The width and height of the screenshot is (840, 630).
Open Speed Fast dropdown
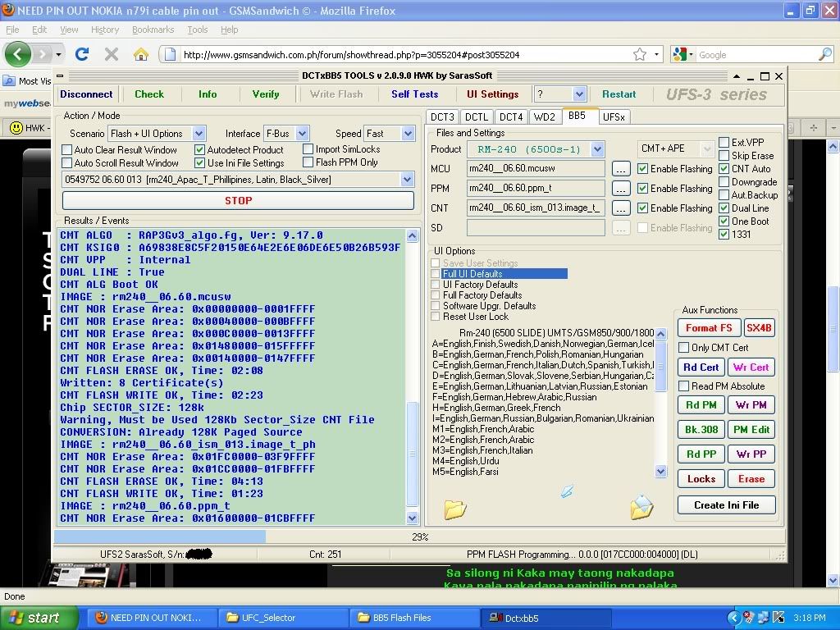409,134
